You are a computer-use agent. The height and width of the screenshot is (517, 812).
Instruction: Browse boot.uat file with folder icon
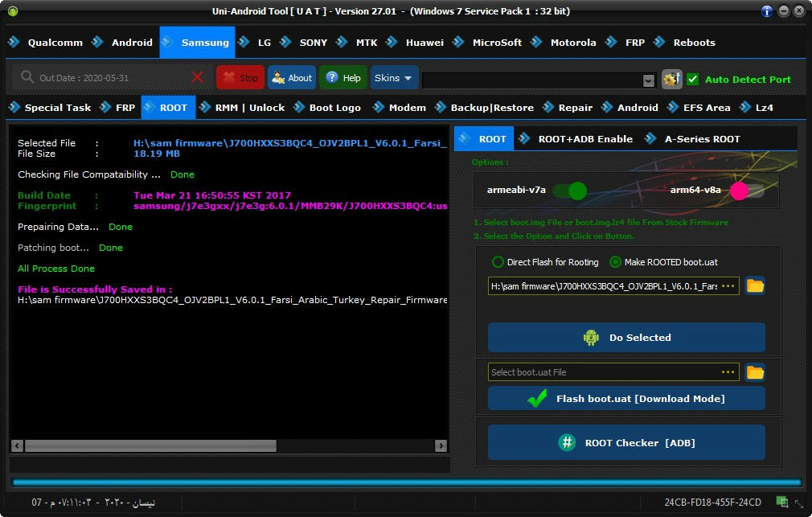[x=755, y=372]
